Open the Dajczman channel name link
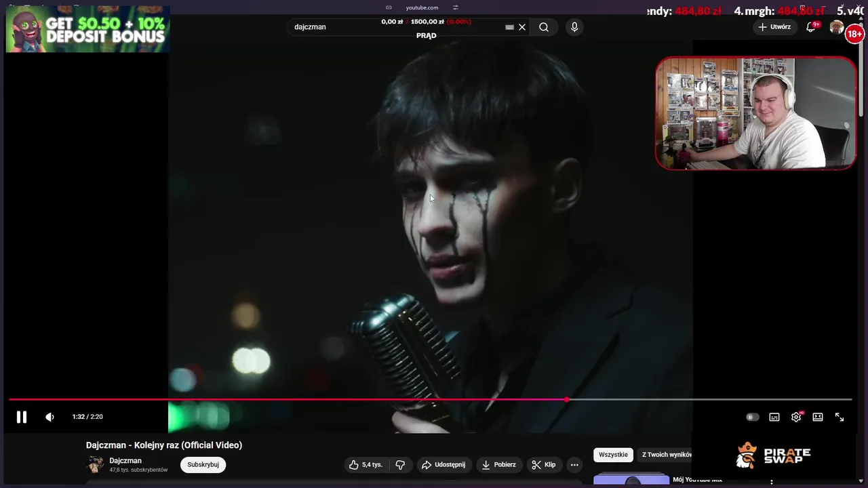868x488 pixels. [x=125, y=461]
